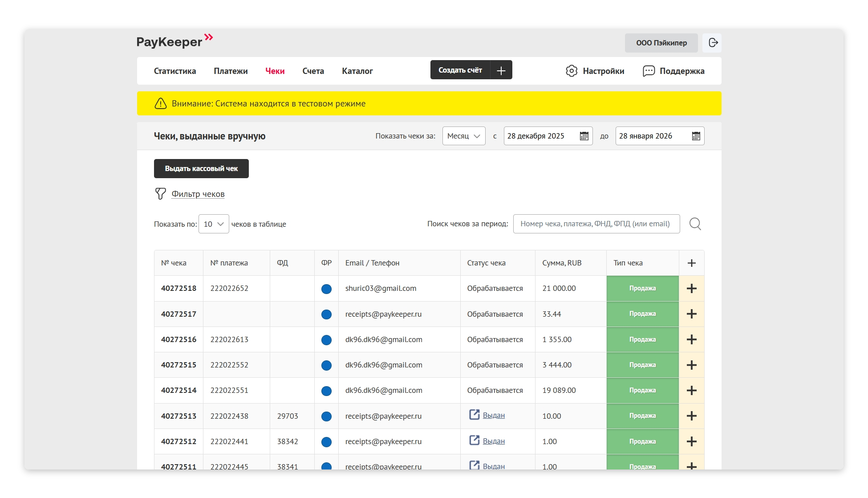Open calendar icon for start date 28 декабря 2025
The height and width of the screenshot is (498, 868).
point(584,136)
